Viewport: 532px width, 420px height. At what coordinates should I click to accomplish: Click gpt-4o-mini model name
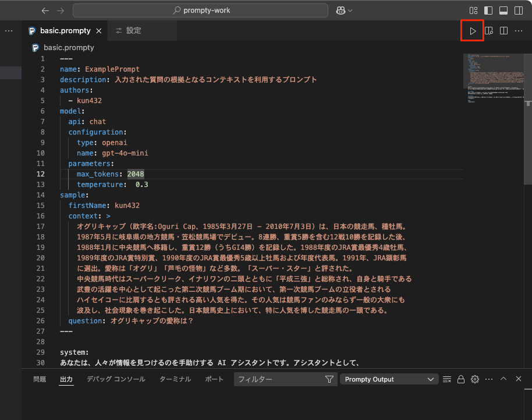point(125,153)
